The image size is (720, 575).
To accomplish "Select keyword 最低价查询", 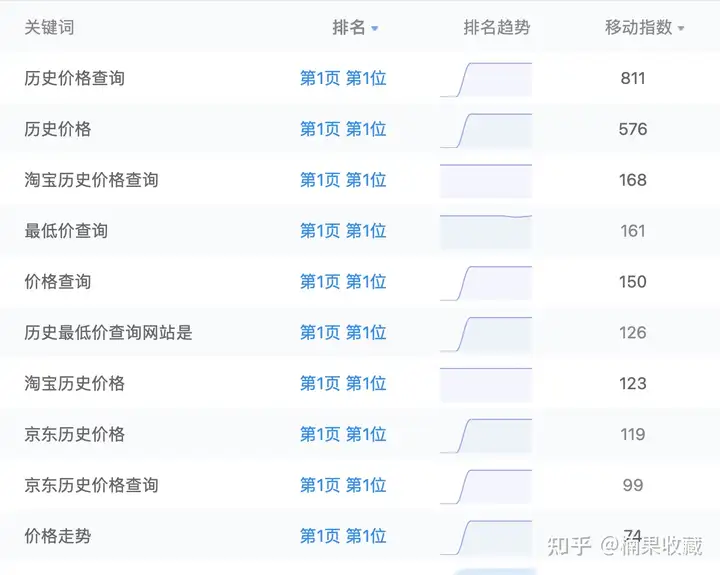I will point(66,231).
